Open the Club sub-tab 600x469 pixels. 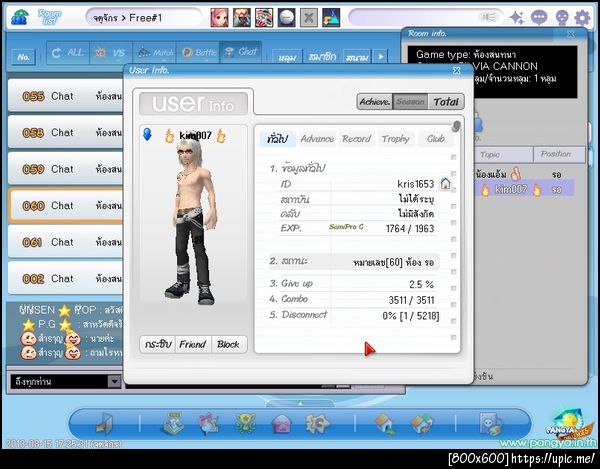coord(436,138)
